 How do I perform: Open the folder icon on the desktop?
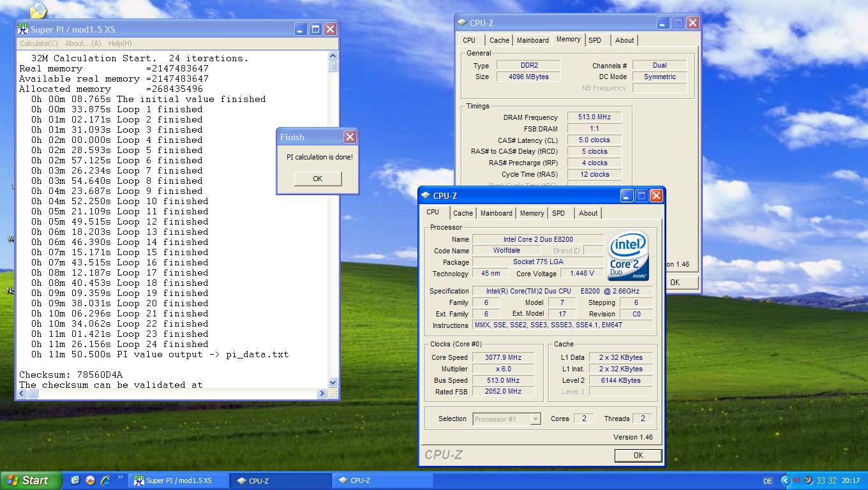tap(38, 10)
